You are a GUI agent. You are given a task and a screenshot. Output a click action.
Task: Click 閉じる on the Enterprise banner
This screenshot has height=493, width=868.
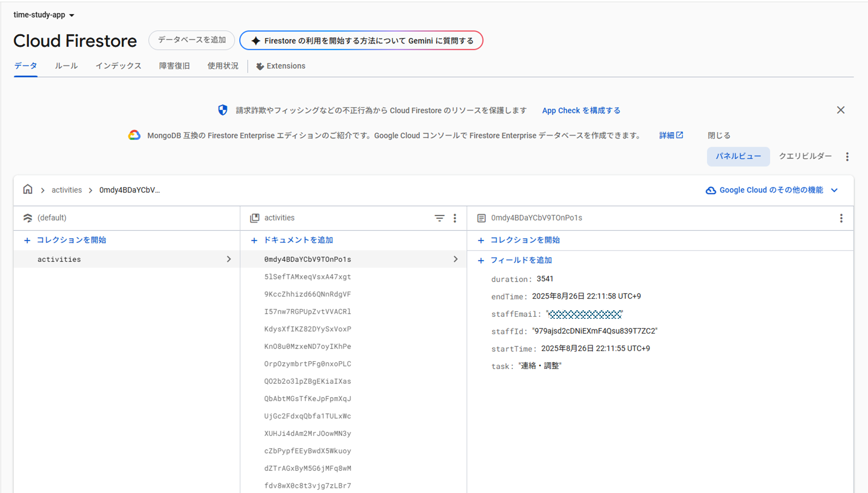[x=719, y=136]
